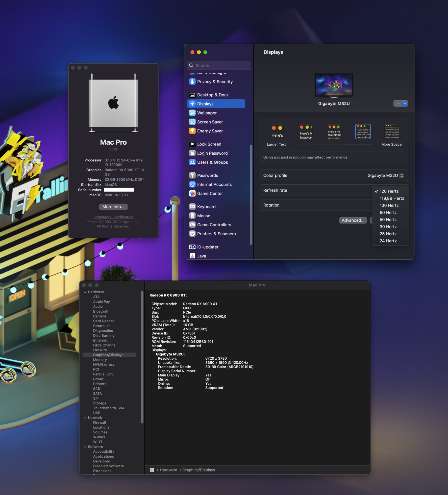Choose 60 Hertz refresh rate
The height and width of the screenshot is (495, 448).
[390, 213]
